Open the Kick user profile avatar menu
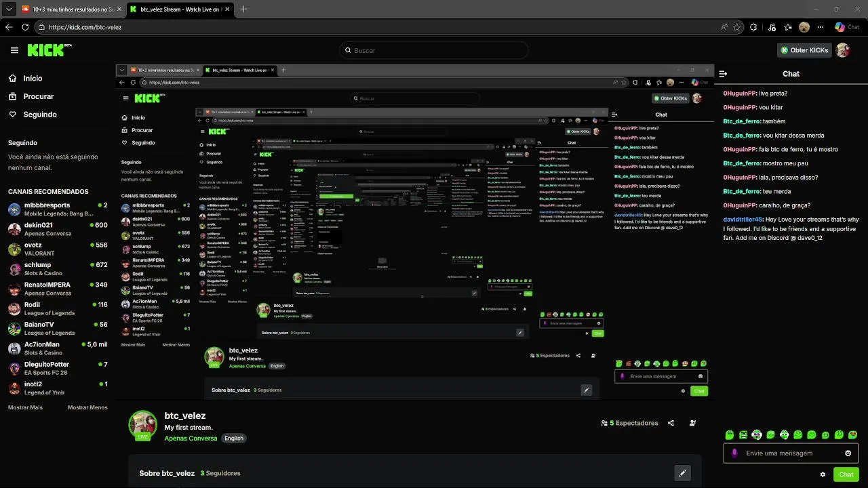 click(843, 50)
